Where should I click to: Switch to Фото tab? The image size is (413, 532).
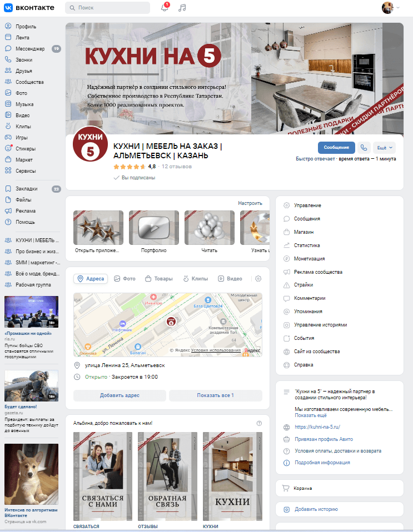tap(125, 279)
